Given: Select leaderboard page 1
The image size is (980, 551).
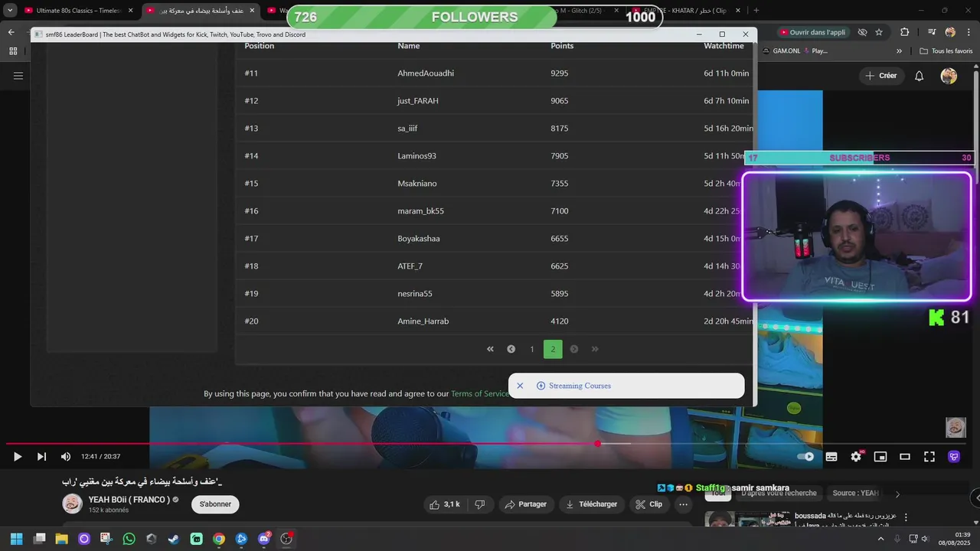Looking at the screenshot, I should click(532, 349).
